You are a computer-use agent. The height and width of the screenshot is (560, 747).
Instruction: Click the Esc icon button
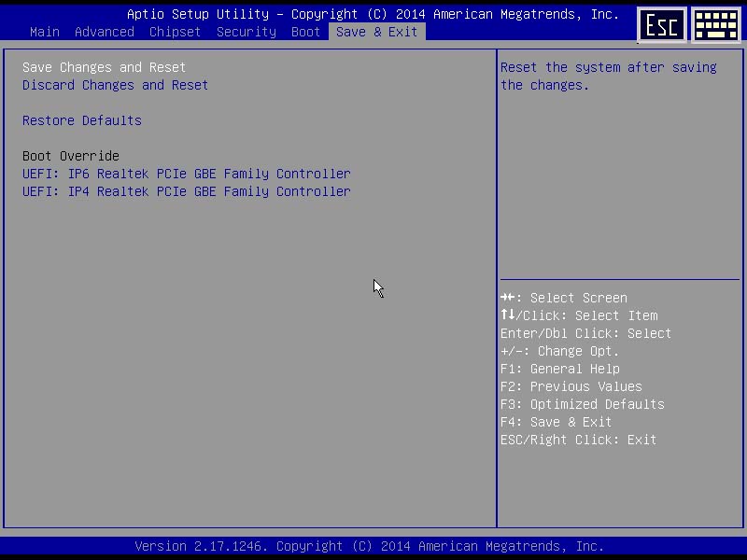click(x=662, y=25)
